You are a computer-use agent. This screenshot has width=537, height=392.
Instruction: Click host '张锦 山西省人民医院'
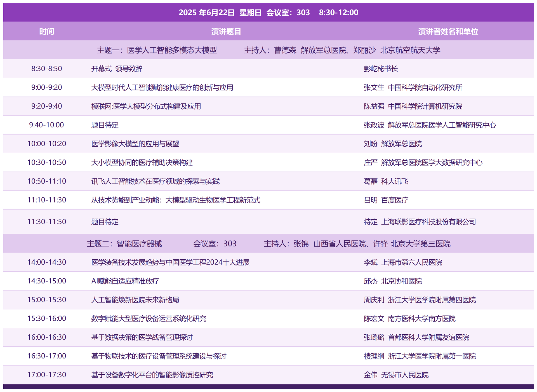[330, 244]
